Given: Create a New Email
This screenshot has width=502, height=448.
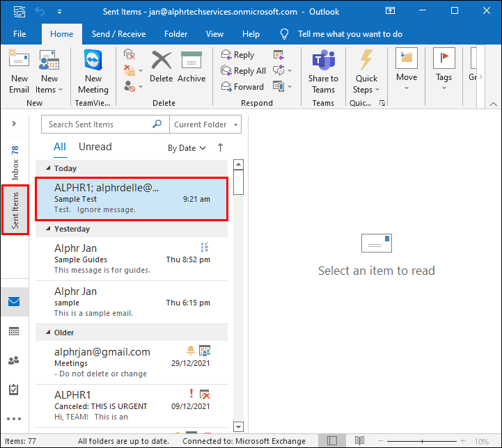Looking at the screenshot, I should point(19,72).
